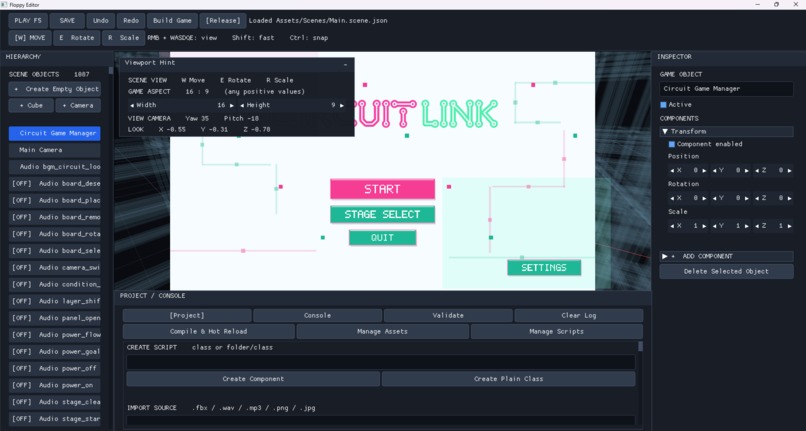Save the scene with SAVE button
Screen dimensions: 806x431
67,21
